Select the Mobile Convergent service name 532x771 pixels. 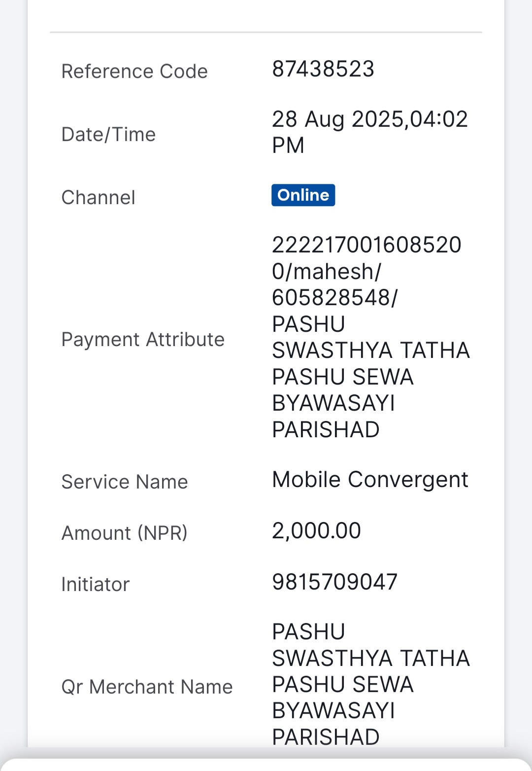(x=370, y=480)
